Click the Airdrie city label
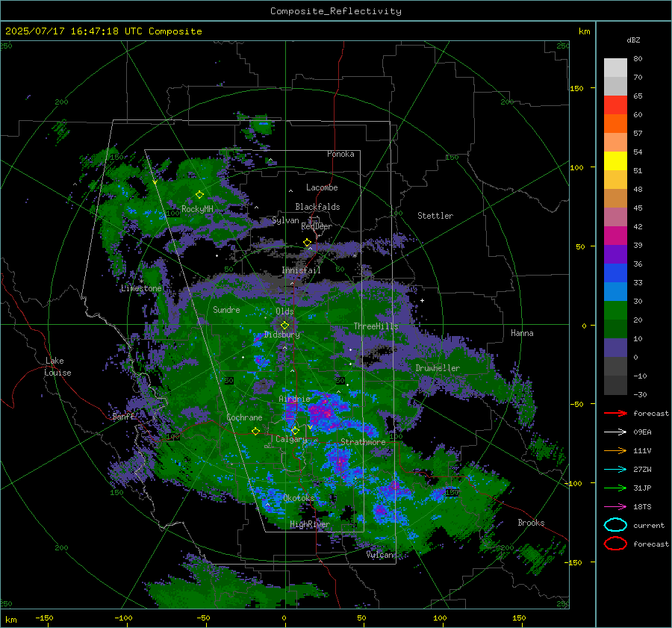The height and width of the screenshot is (628, 672). [x=294, y=399]
